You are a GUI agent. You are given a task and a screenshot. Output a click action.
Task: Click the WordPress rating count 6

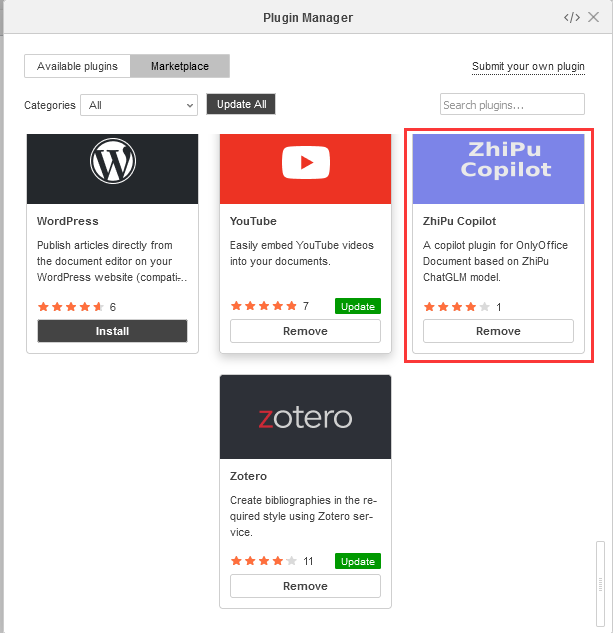coord(113,307)
